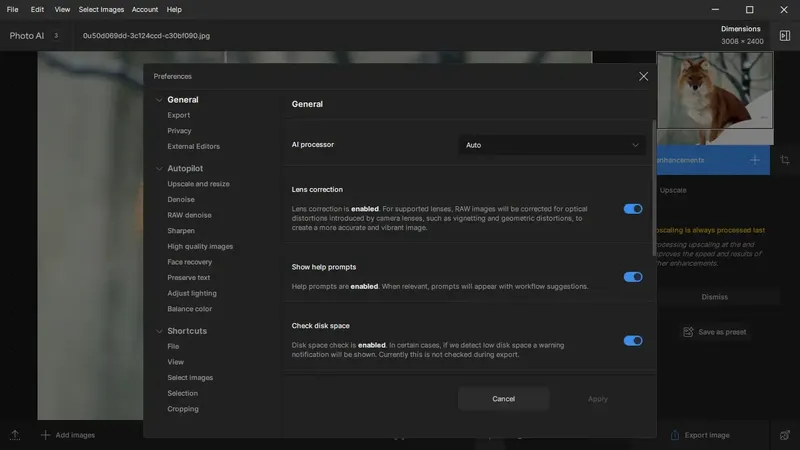Switch off Check disk space toggle

(633, 341)
